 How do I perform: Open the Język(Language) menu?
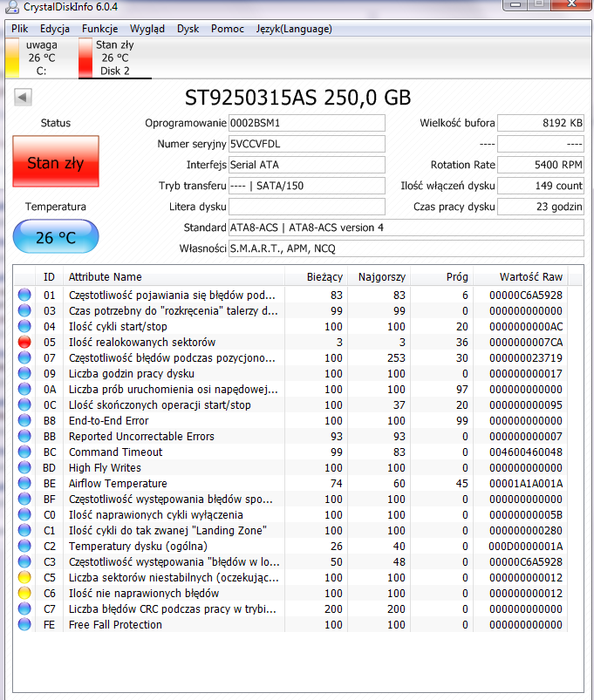pyautogui.click(x=294, y=29)
